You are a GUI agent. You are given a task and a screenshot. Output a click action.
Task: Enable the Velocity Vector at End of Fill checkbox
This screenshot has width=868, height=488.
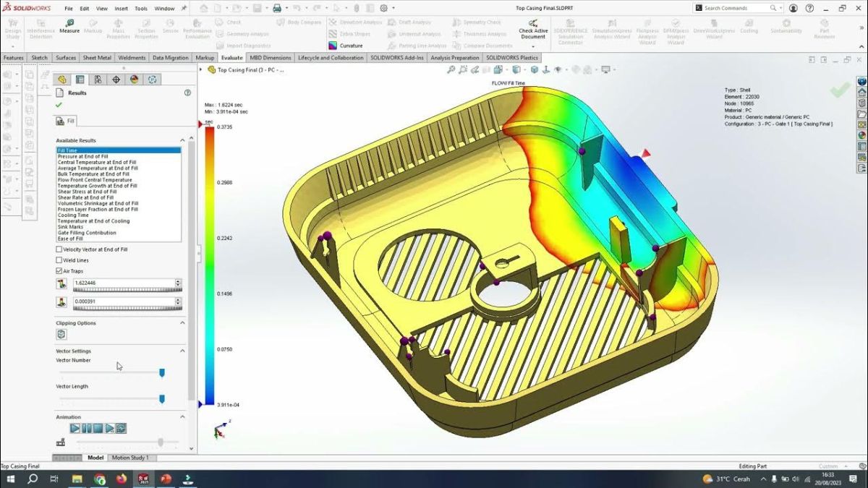(x=59, y=249)
